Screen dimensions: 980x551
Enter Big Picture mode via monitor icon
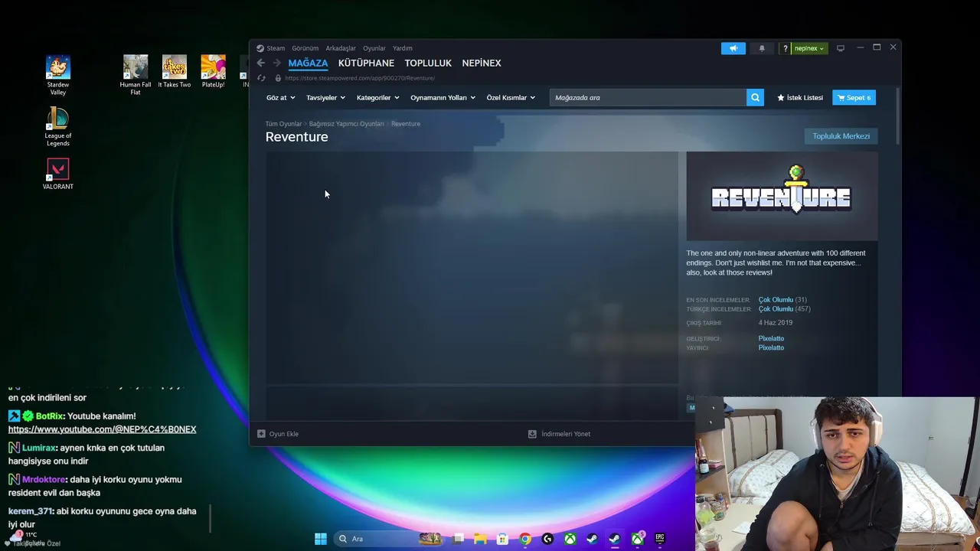tap(841, 48)
